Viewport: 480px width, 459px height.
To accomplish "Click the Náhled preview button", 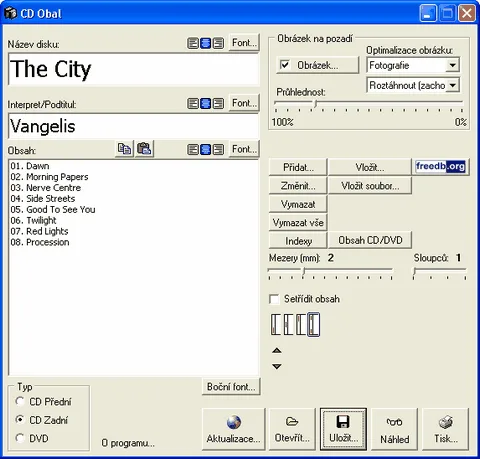I will (x=394, y=429).
